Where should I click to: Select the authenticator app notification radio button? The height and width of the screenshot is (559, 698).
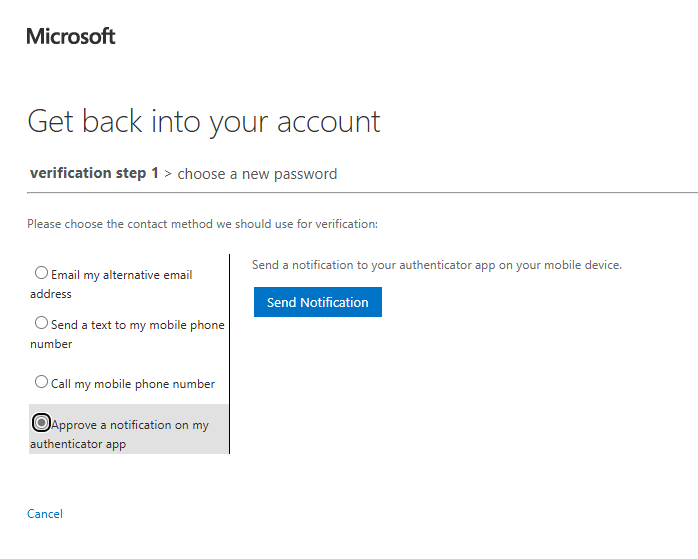[41, 423]
